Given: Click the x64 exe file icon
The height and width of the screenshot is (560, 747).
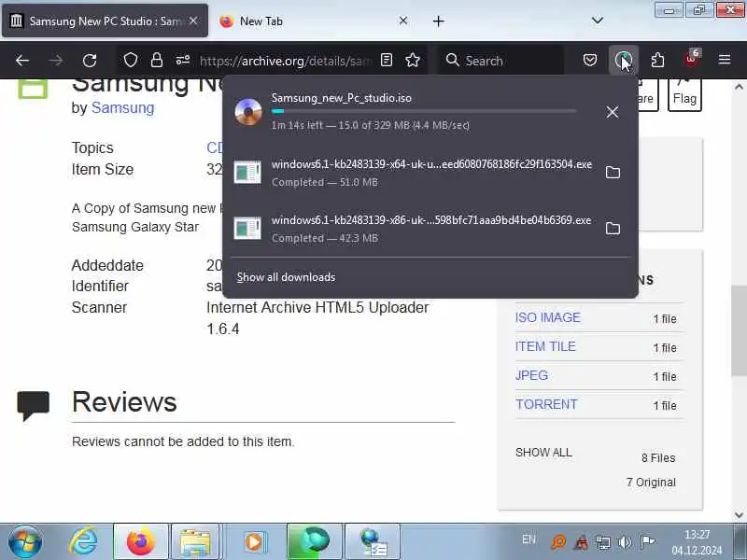Looking at the screenshot, I should pos(247,173).
